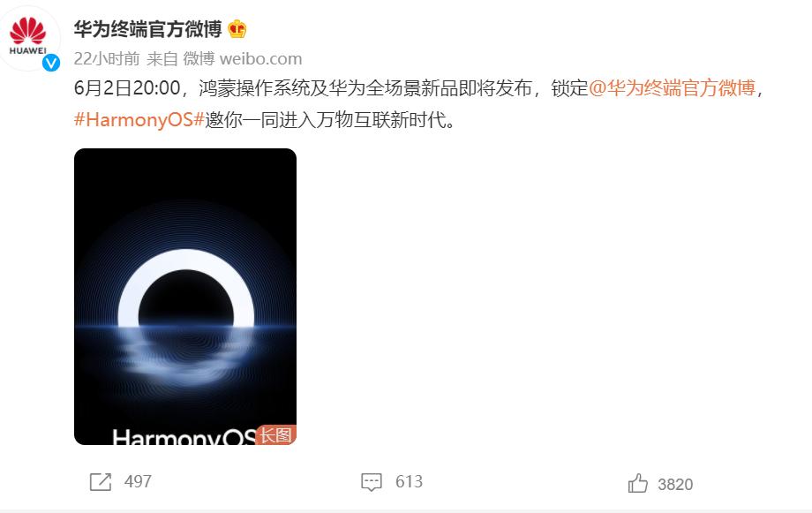Open the 华为终端官方微博 account name
Viewport: 812px width, 513px height.
[147, 29]
